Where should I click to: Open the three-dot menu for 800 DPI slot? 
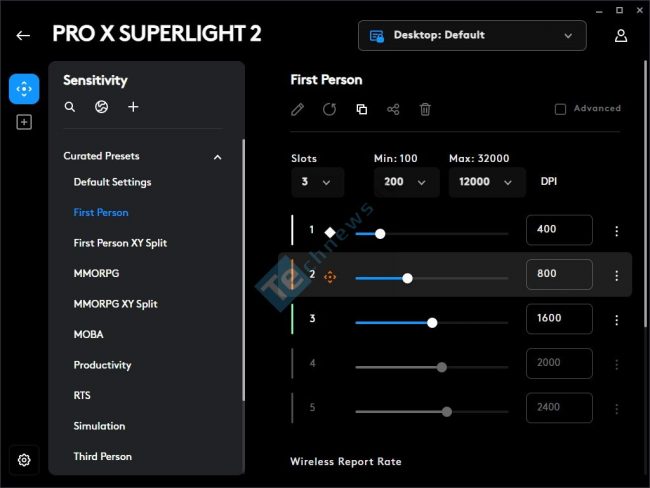[616, 275]
